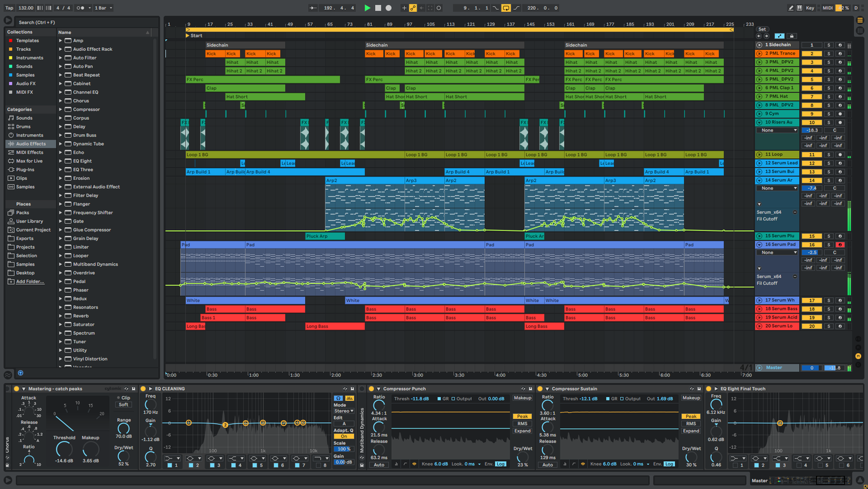Open Plug-Ins category in browser sidebar

25,169
